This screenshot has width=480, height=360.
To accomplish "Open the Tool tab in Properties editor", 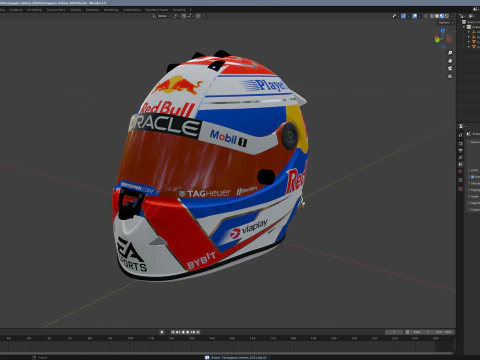I will coord(461,135).
